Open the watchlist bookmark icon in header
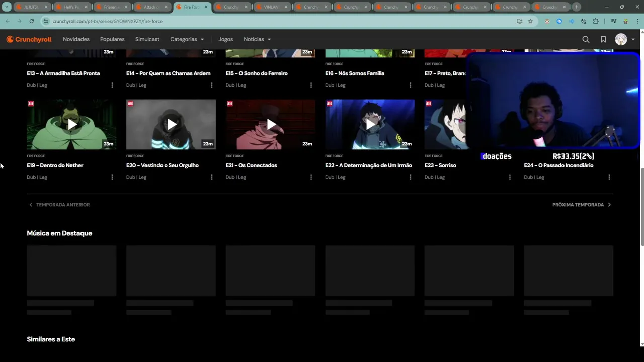Screen dimensions: 644x362 pyautogui.click(x=603, y=39)
